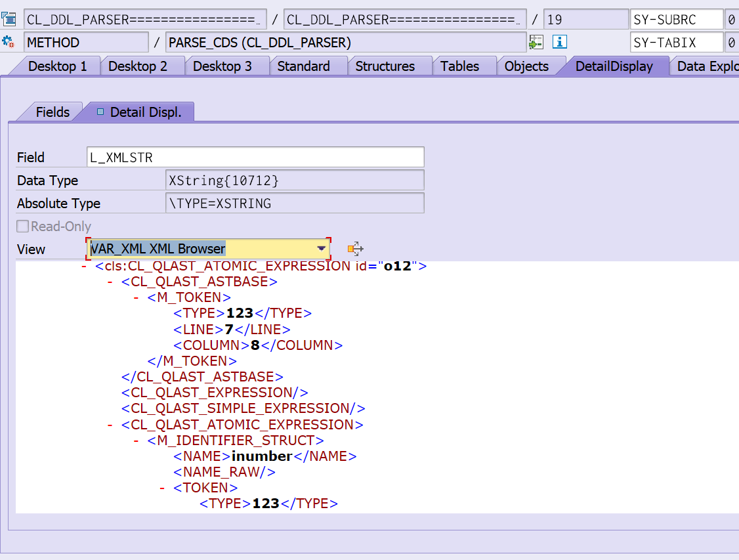The height and width of the screenshot is (560, 739).
Task: Select the VAR_XML XML Browser combo box
Action: point(208,248)
